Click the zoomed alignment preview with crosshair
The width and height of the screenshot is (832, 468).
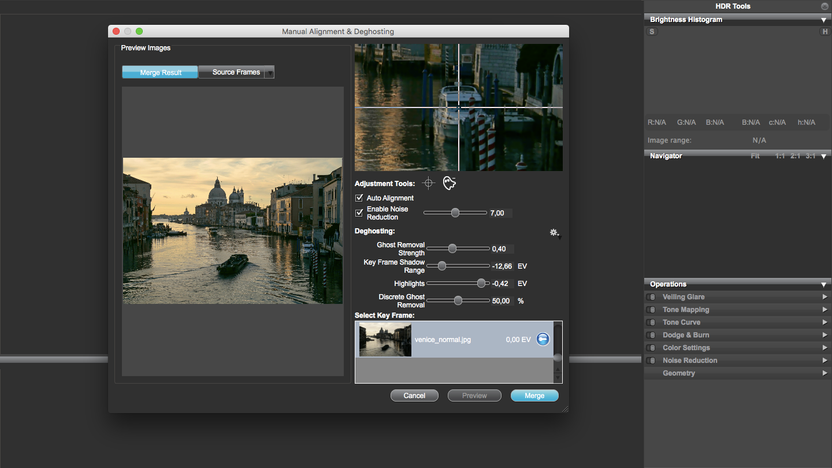(458, 107)
